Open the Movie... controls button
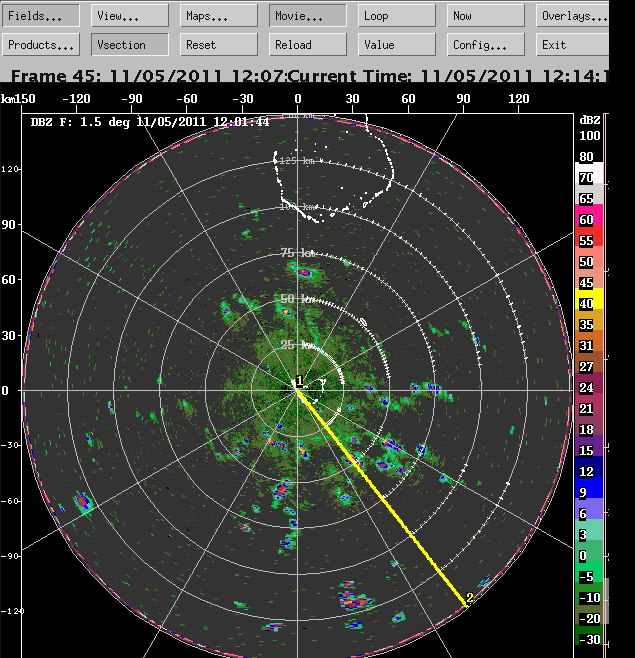The width and height of the screenshot is (635, 658). [x=308, y=16]
